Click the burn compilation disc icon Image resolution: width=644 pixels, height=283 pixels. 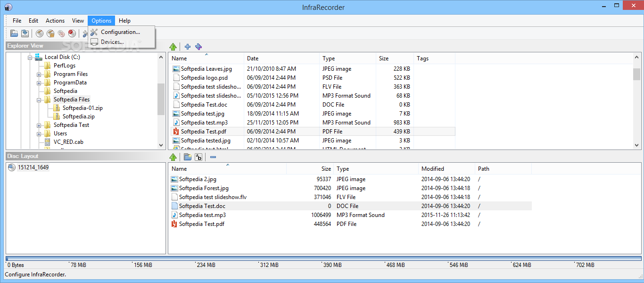pyautogui.click(x=40, y=33)
